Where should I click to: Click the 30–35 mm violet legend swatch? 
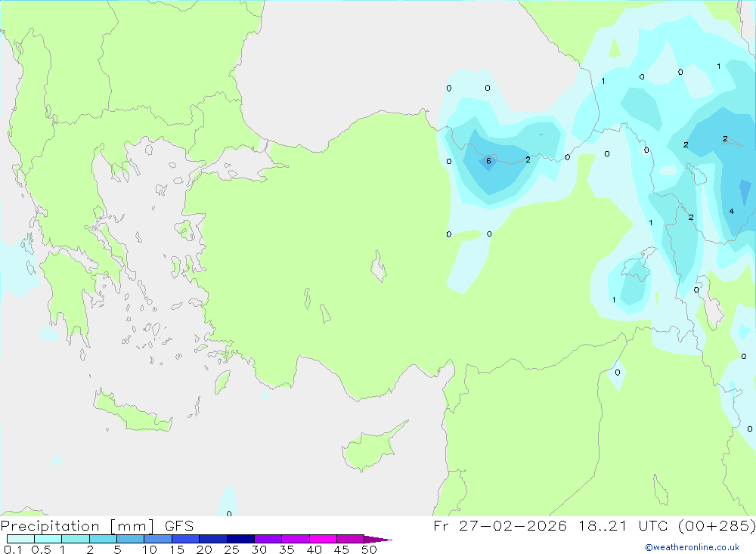(x=268, y=539)
